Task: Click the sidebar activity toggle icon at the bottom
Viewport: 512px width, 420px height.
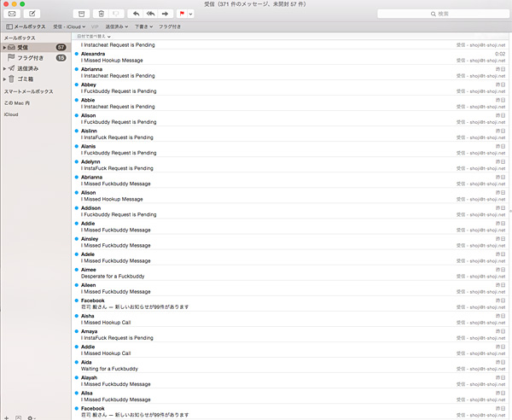Action: tap(19, 417)
